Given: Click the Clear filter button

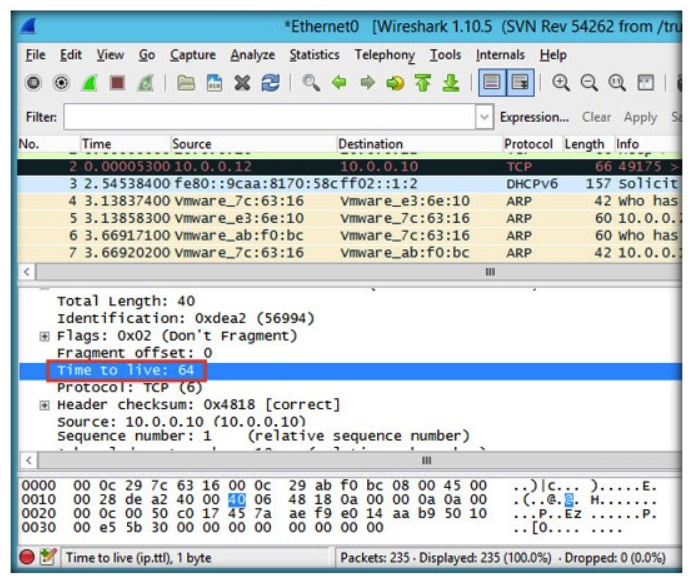Looking at the screenshot, I should pyautogui.click(x=596, y=117).
